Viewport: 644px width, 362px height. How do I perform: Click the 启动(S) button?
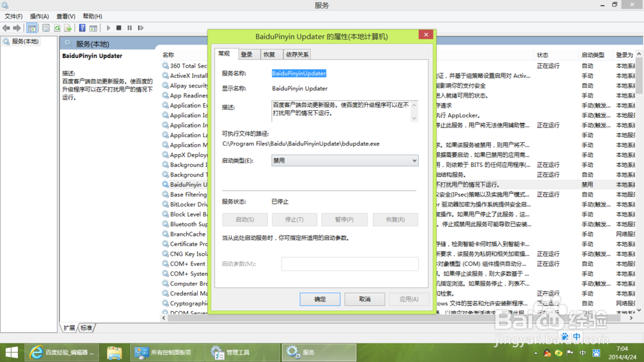pyautogui.click(x=245, y=220)
